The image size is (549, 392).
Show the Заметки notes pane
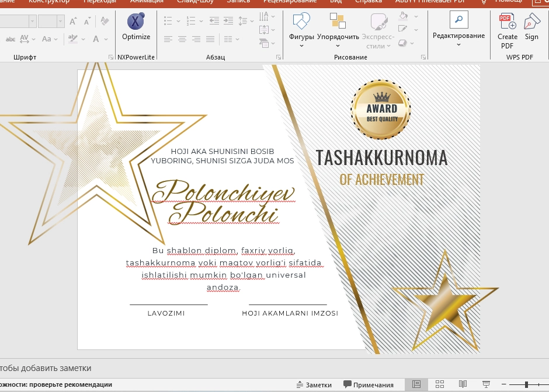(314, 384)
